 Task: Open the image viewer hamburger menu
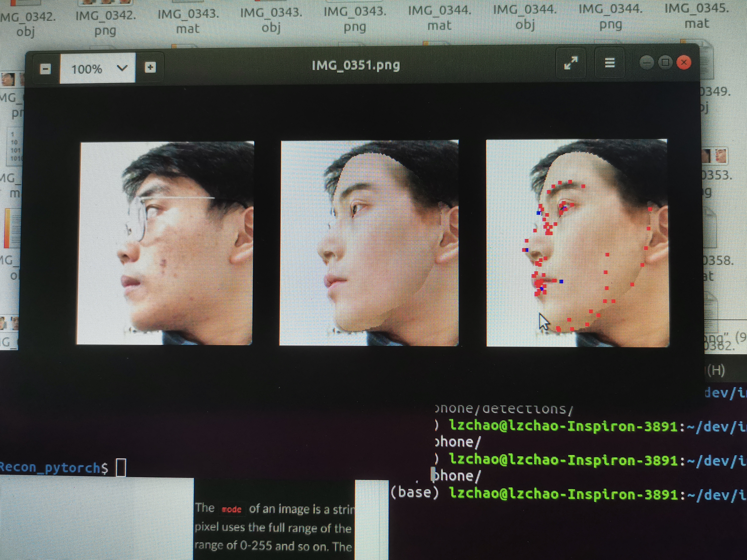pos(610,63)
